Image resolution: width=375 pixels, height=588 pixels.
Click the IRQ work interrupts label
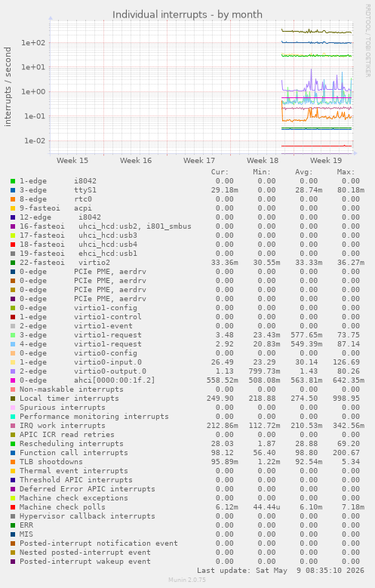(x=63, y=426)
